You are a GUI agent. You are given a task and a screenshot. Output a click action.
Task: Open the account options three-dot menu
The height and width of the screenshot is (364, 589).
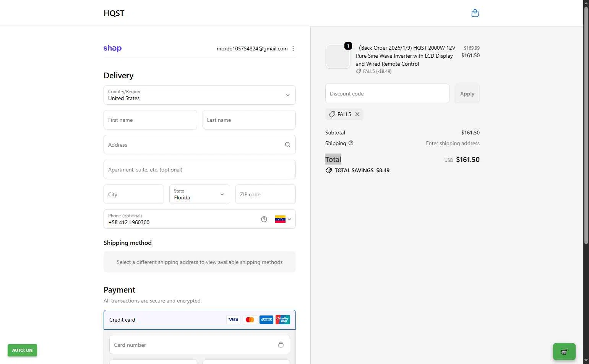tap(293, 49)
